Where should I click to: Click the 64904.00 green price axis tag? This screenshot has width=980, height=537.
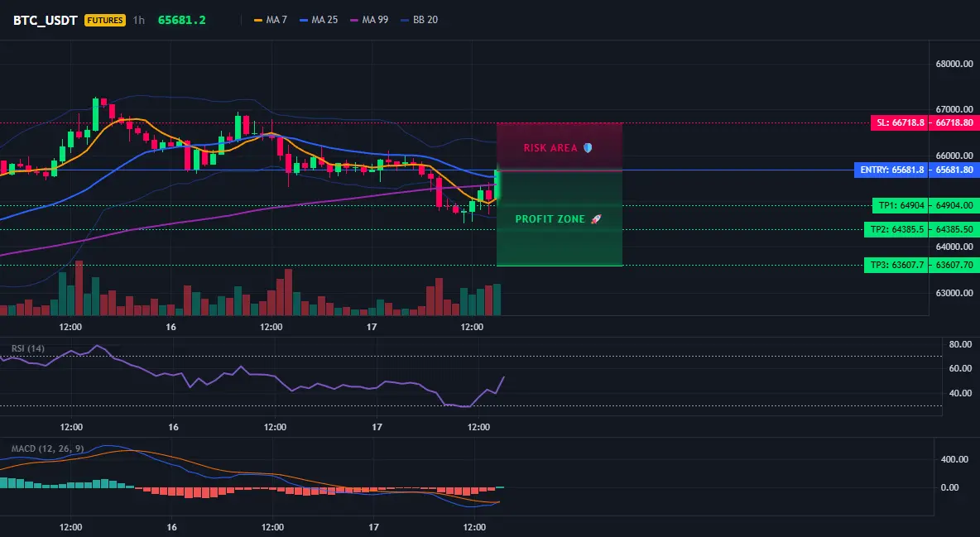[x=954, y=205]
